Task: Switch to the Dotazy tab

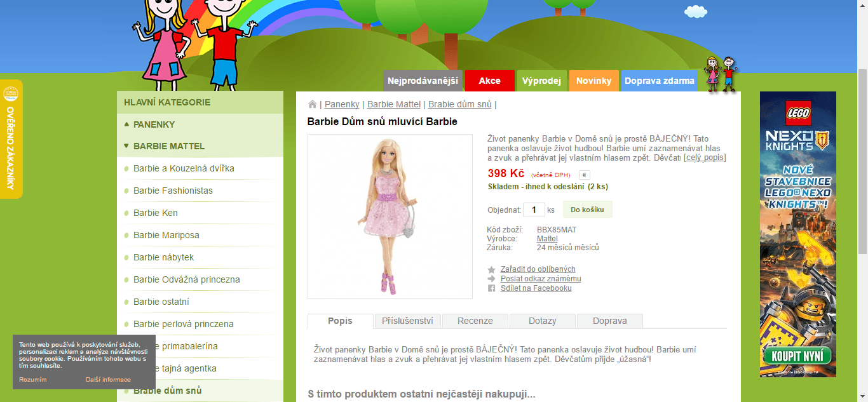Action: [x=543, y=321]
